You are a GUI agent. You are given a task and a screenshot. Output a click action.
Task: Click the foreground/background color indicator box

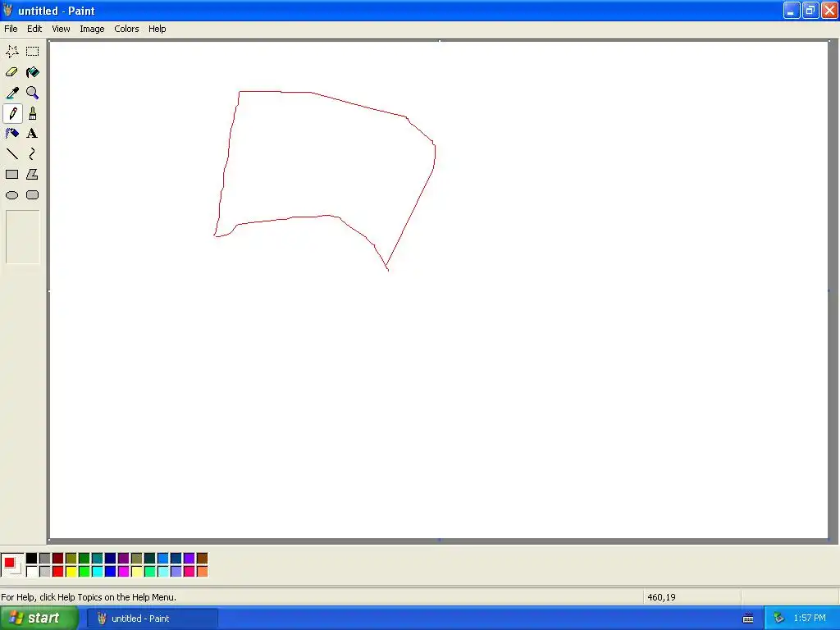point(12,565)
